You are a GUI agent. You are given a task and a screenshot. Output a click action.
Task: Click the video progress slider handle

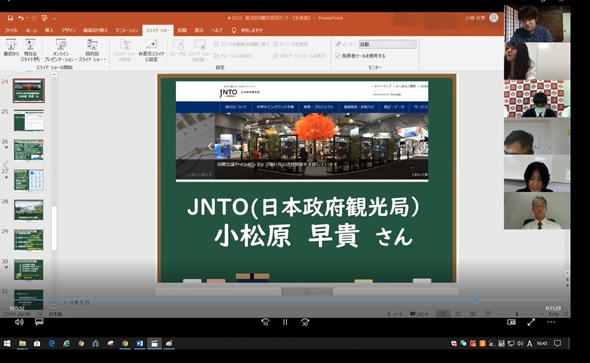476,300
